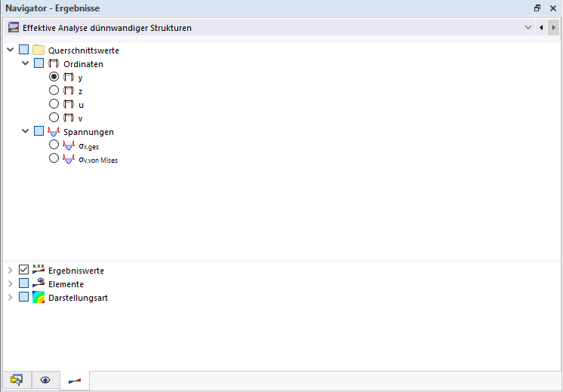Click the Elemente eye icon
Image resolution: width=563 pixels, height=392 pixels.
[38, 283]
